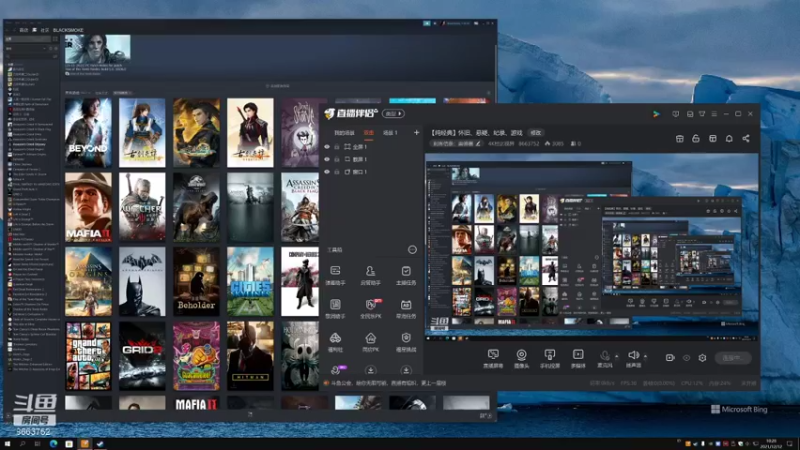Lock the 窗口 1 source
800x450 pixels.
click(x=337, y=172)
